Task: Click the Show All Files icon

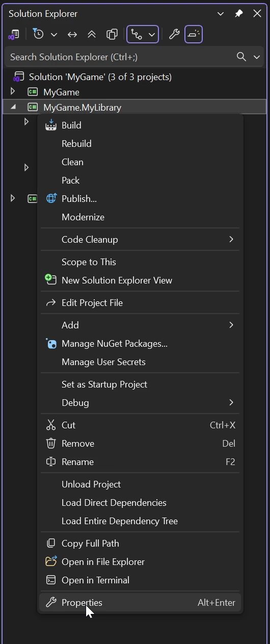Action: 112,34
